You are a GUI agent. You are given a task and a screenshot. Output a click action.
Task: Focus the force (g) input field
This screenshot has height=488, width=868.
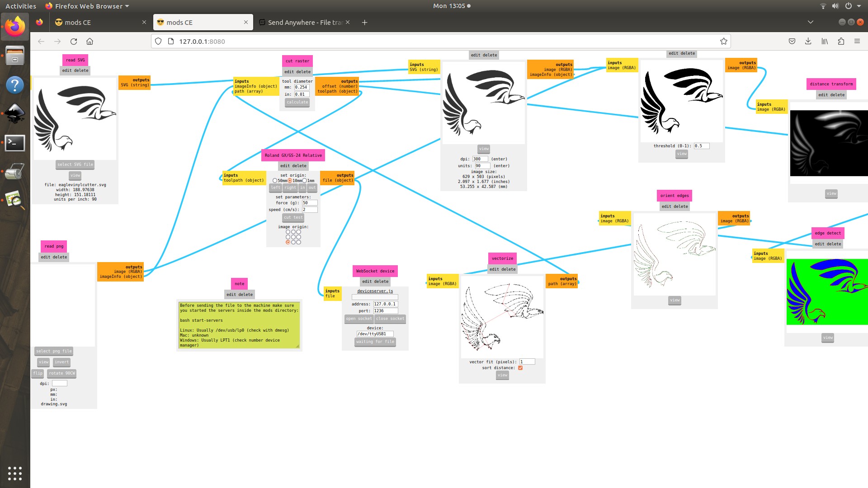click(309, 203)
